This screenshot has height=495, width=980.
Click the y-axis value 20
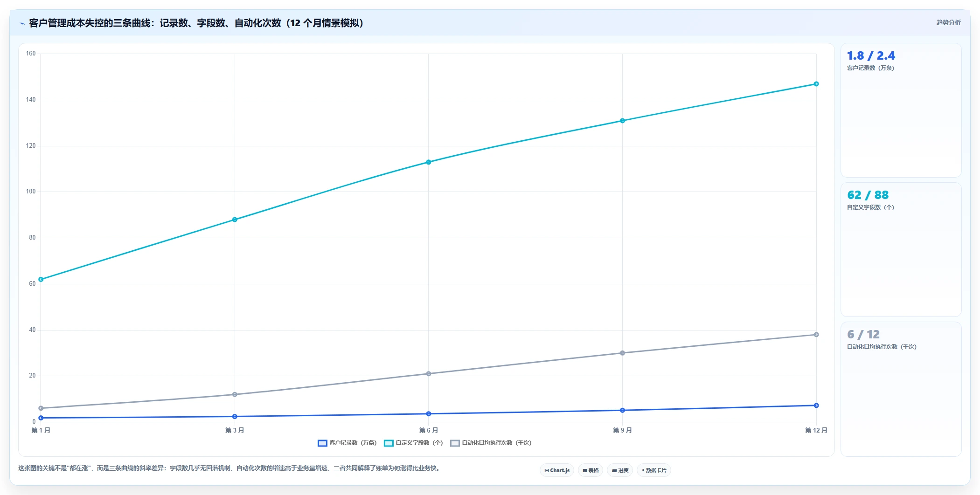coord(32,376)
